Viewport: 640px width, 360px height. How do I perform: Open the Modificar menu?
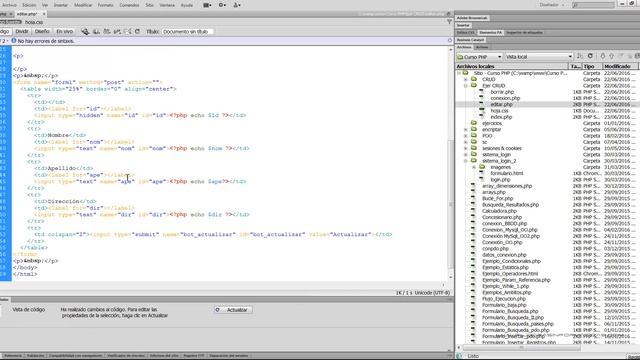tap(83, 5)
